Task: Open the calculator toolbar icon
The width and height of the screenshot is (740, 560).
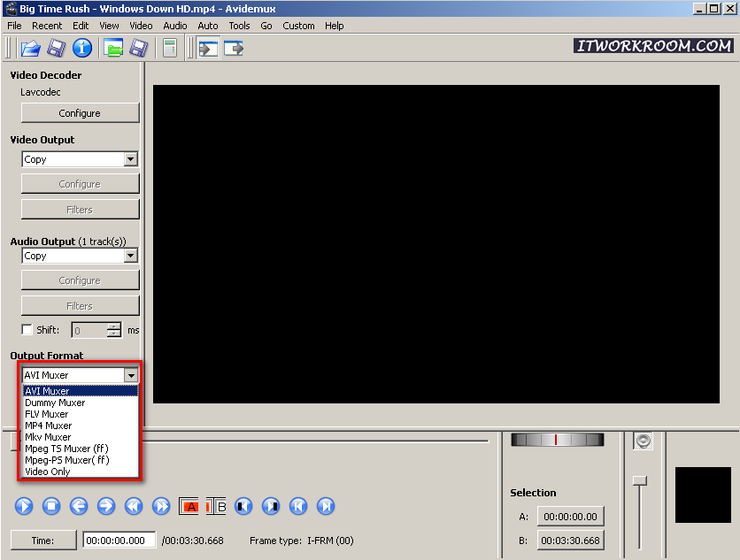Action: click(169, 48)
